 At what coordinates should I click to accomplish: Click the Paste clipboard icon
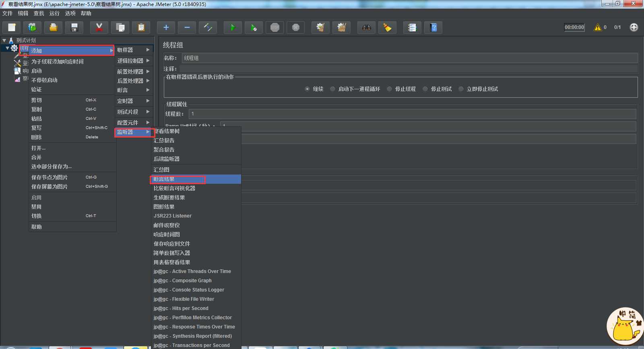[x=141, y=27]
